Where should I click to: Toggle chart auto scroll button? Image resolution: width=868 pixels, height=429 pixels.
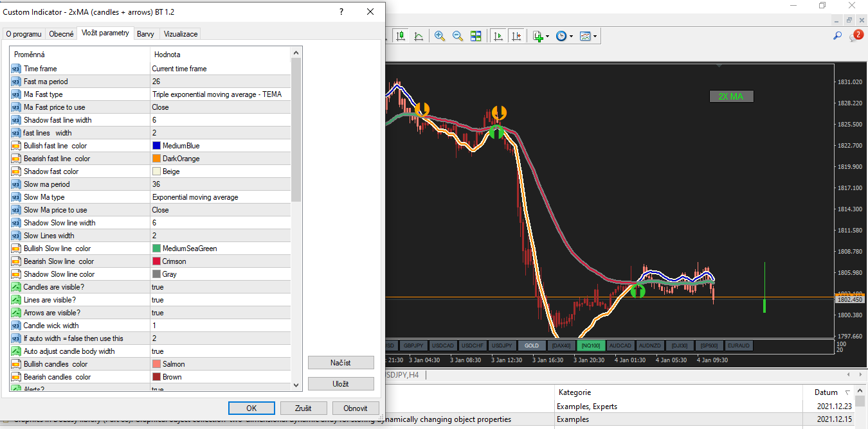[x=498, y=36]
